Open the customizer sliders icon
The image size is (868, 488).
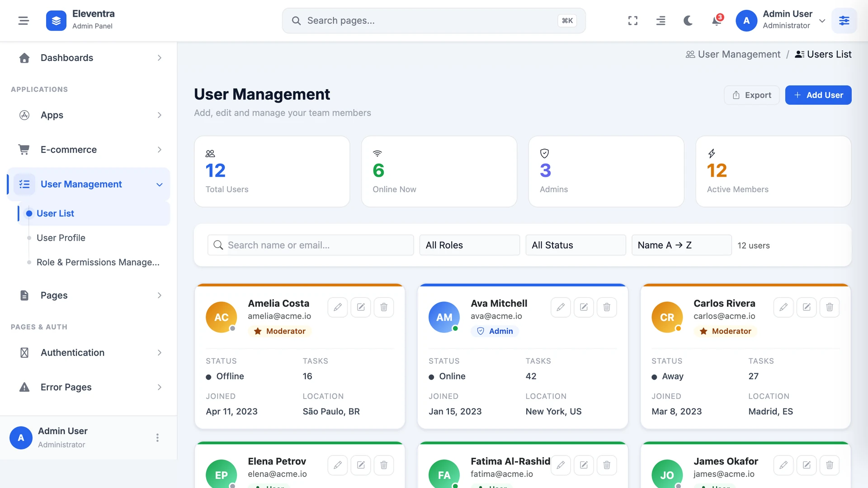click(844, 20)
